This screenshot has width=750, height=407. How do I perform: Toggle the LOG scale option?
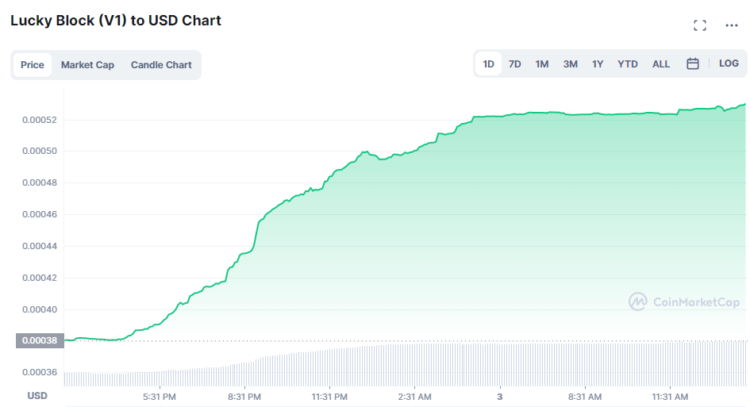pyautogui.click(x=728, y=64)
